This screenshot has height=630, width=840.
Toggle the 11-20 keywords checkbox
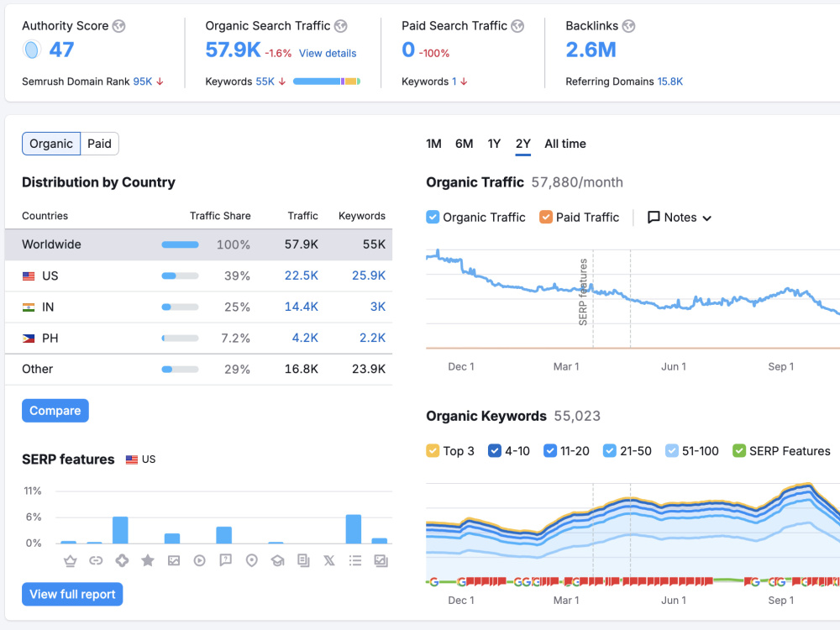(x=550, y=450)
